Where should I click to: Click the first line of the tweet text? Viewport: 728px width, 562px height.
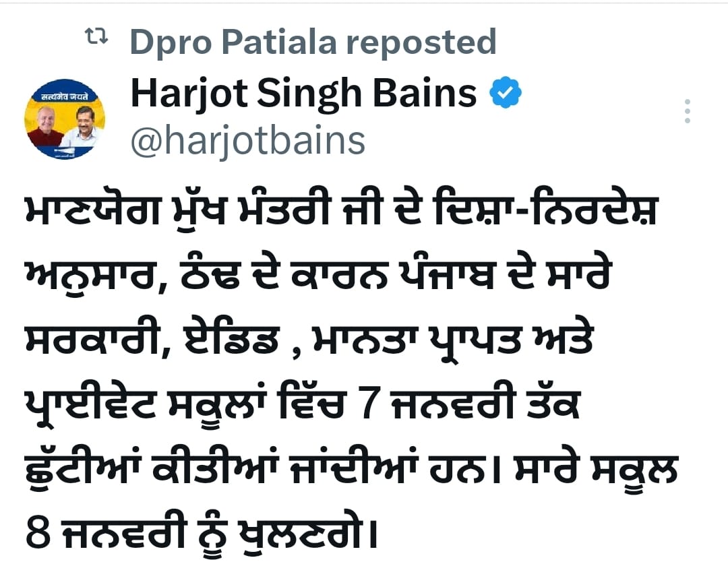(x=341, y=212)
